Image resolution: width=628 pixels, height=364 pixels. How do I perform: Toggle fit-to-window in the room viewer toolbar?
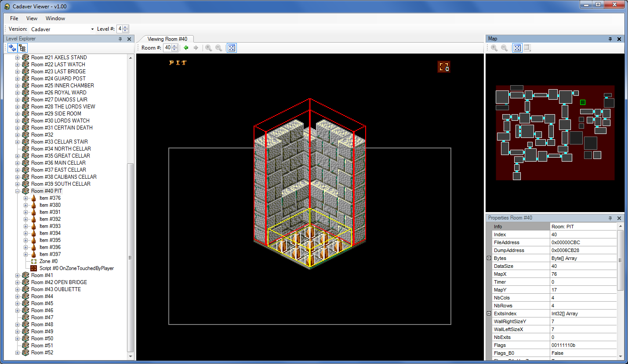click(232, 48)
